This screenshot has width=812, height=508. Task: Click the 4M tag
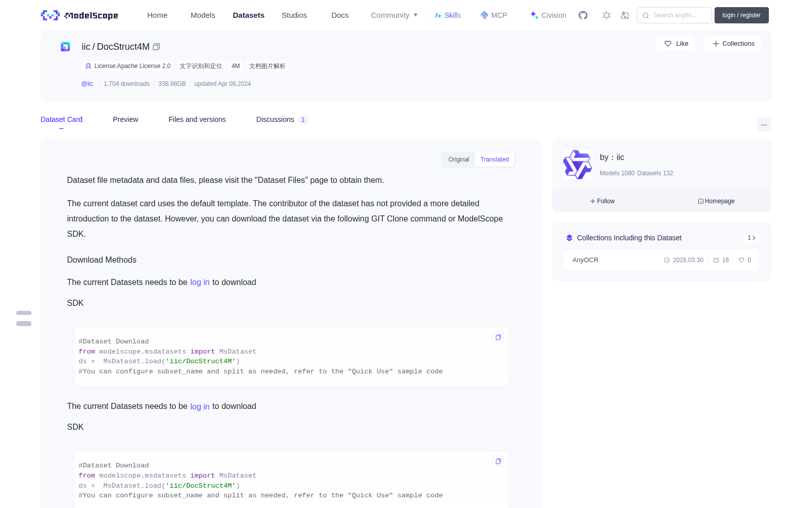pos(235,66)
